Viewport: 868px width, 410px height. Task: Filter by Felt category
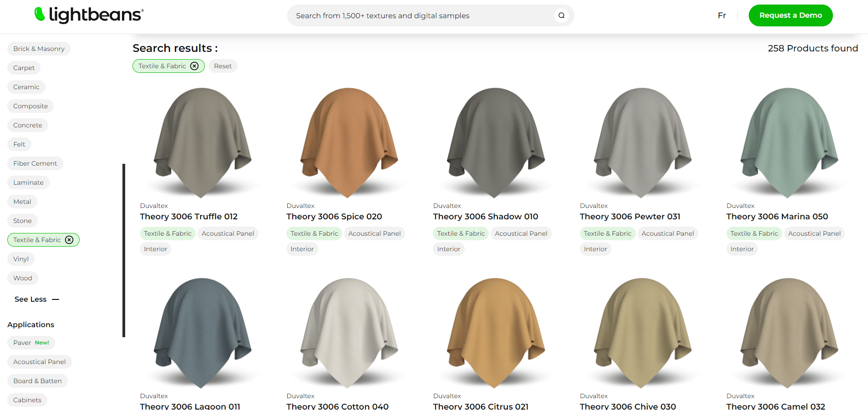19,144
